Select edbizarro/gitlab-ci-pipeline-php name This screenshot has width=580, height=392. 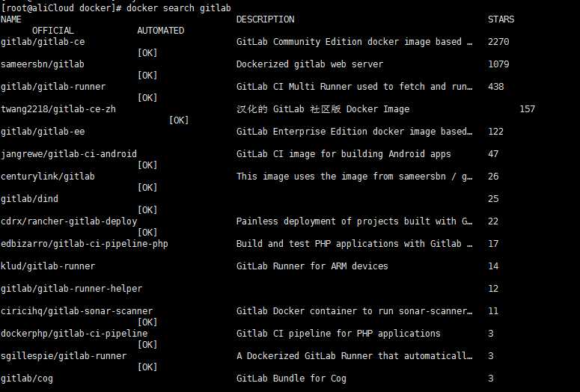[85, 244]
